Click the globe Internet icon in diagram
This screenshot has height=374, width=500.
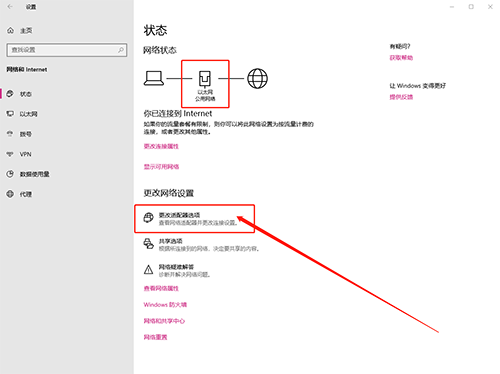click(257, 79)
